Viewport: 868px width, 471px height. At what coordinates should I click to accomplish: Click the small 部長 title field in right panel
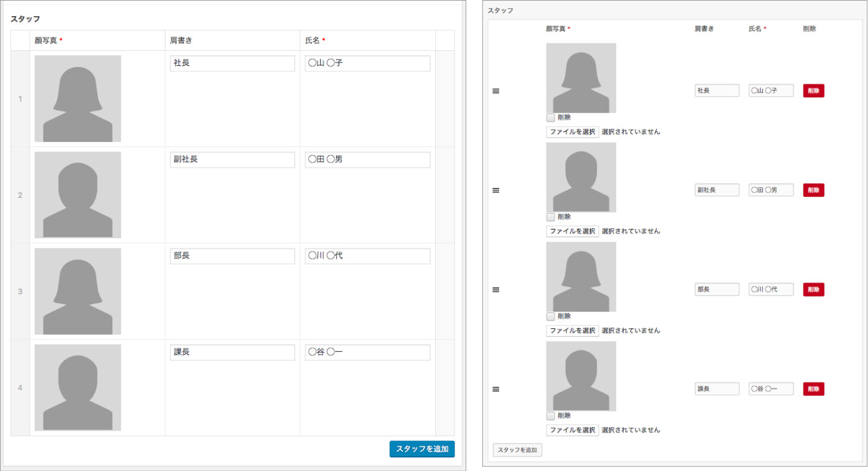click(717, 290)
